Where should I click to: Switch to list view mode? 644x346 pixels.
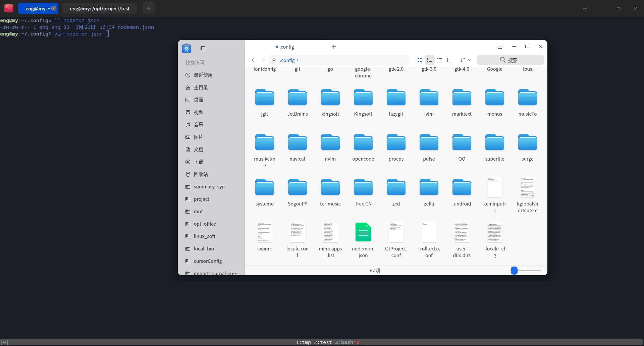pos(430,60)
